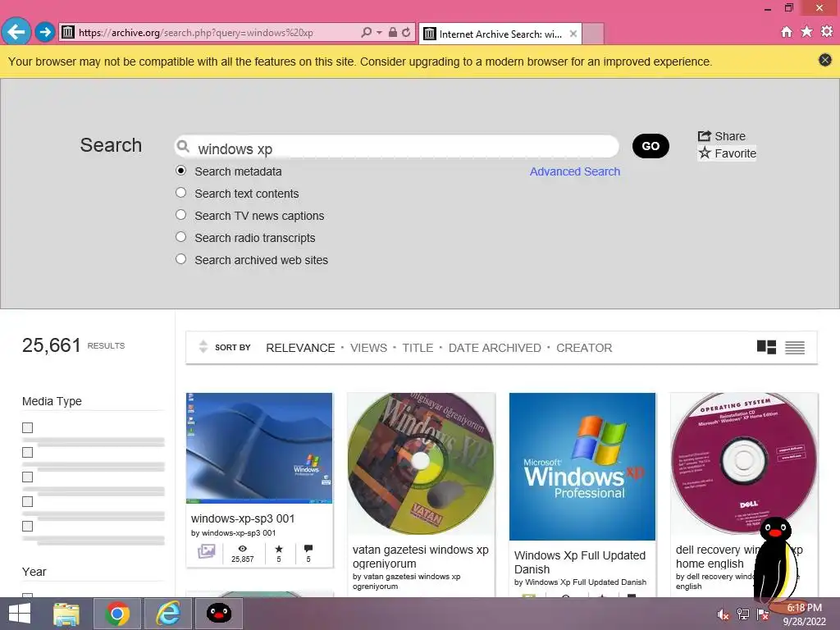Click the security lock icon in address bar
Image resolution: width=840 pixels, height=630 pixels.
[x=393, y=33]
